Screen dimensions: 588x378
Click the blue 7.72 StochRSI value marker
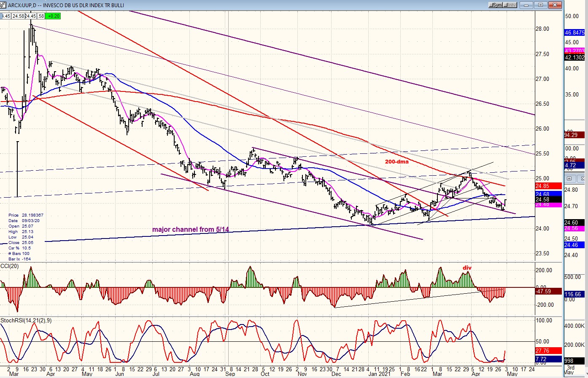tap(548, 359)
